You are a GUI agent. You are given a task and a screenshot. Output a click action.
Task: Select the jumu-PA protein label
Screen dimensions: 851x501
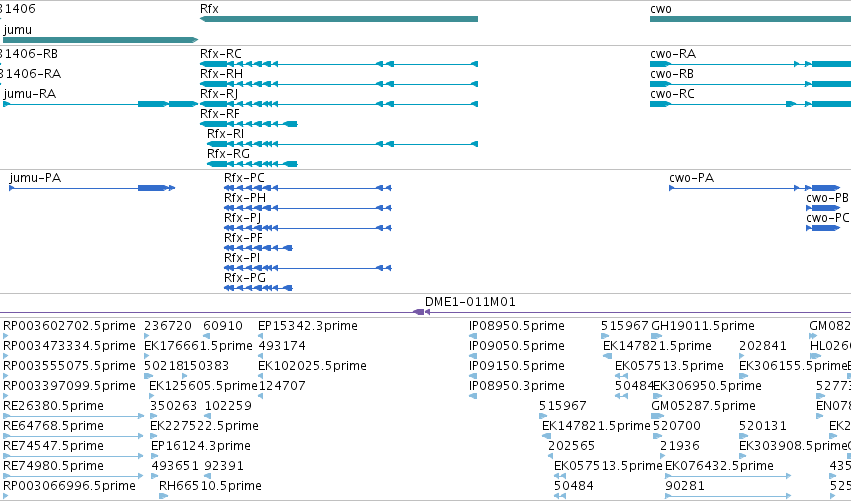(x=35, y=178)
